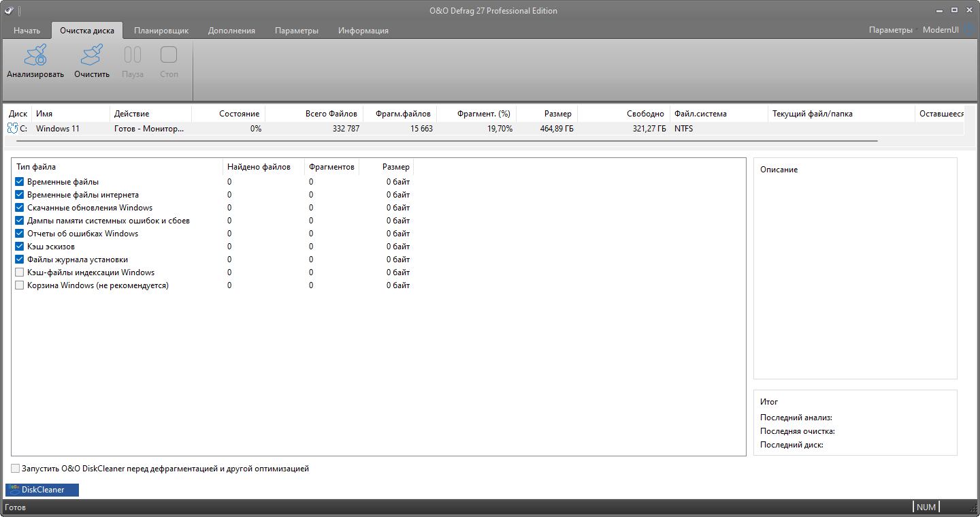980x517 pixels.
Task: Click the ModernUI style link
Action: (942, 30)
